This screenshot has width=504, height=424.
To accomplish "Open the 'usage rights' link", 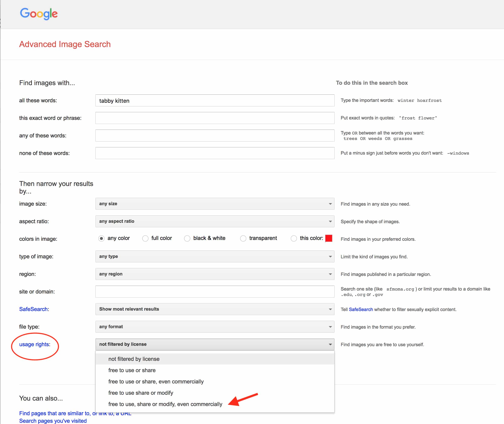I will [x=34, y=344].
